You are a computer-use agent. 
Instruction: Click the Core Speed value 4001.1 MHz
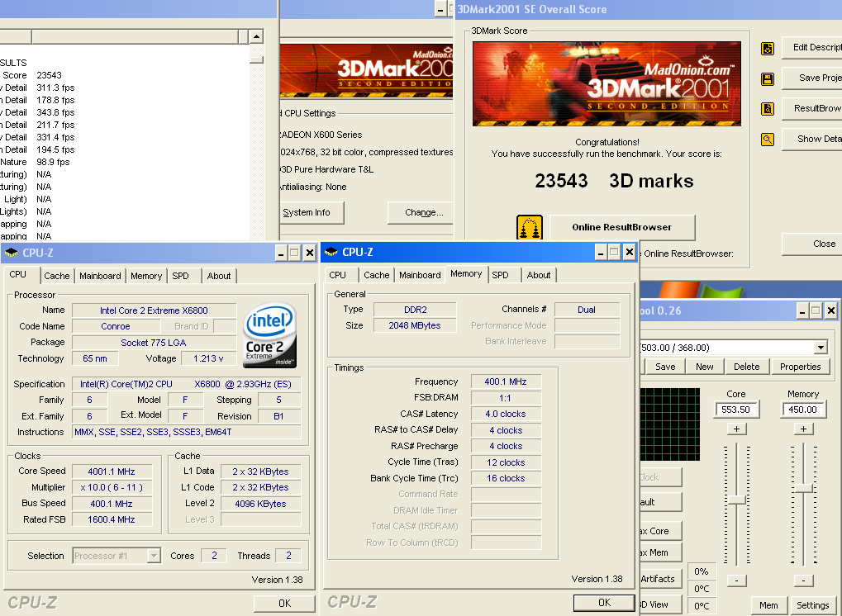[x=112, y=471]
